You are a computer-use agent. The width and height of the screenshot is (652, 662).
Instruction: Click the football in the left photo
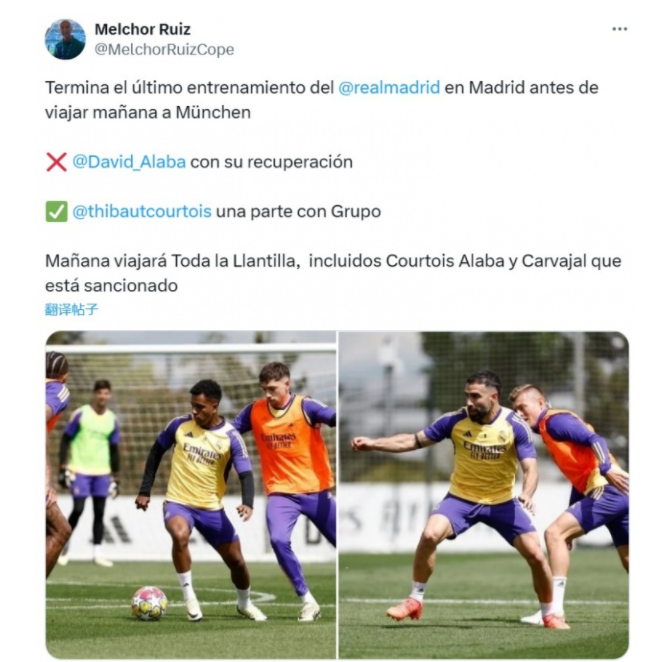coord(149,603)
